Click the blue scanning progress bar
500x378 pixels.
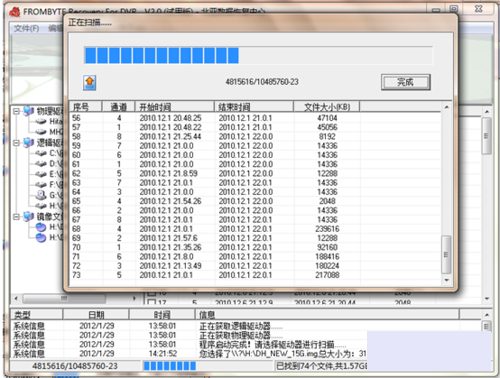258,55
